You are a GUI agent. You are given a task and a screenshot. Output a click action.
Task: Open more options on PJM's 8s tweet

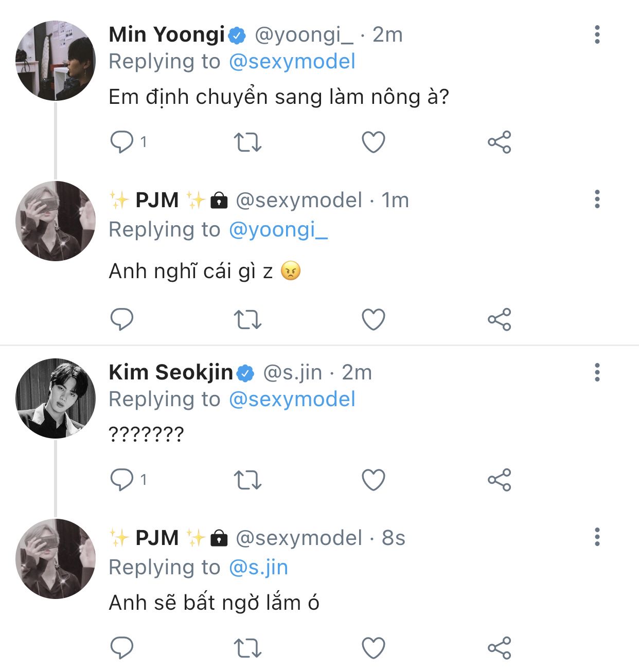pos(597,537)
